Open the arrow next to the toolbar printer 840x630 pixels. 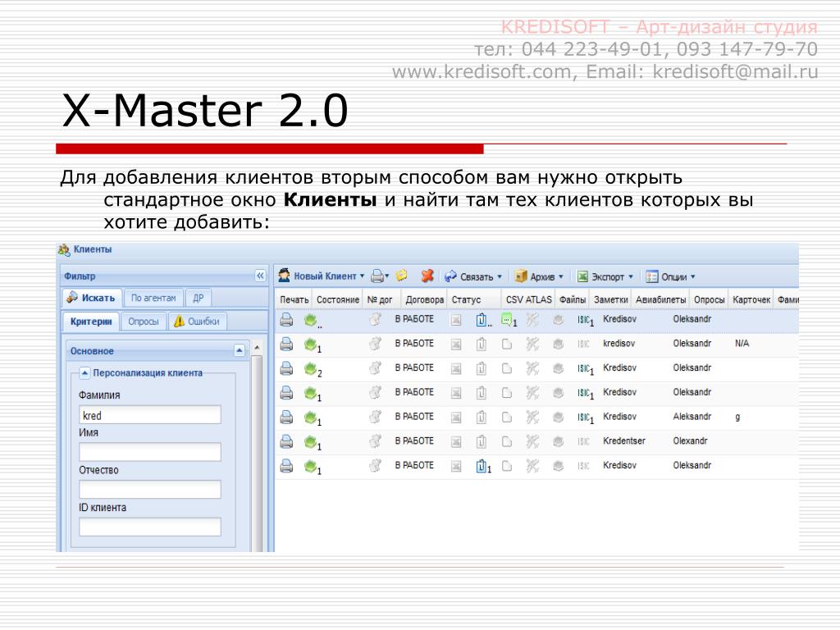[387, 276]
